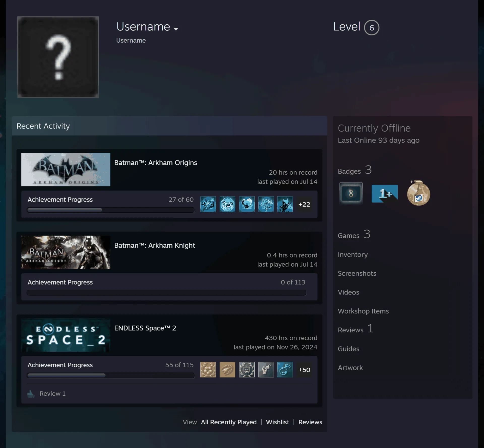Click Arkham Knight achievement progress bar
Screen dimensions: 484x448
click(166, 293)
